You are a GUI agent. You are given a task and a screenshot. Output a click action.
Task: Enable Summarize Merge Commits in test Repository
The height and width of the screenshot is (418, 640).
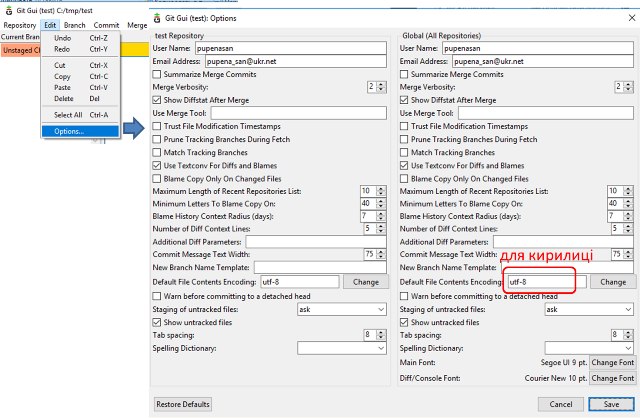pos(157,74)
